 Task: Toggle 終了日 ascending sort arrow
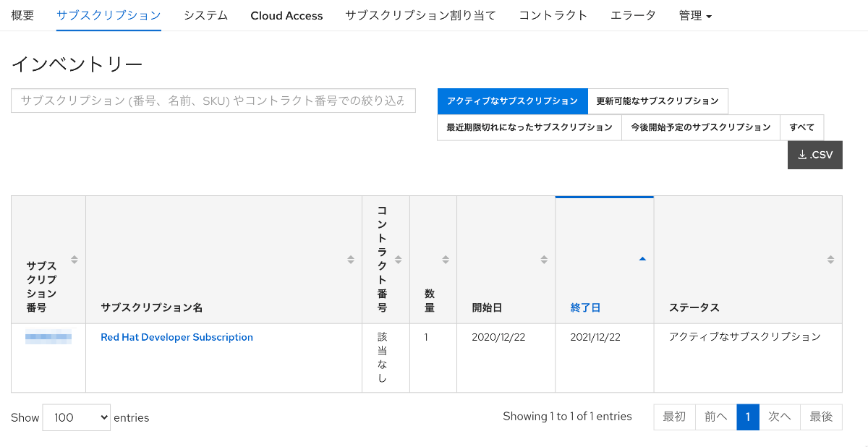click(642, 259)
